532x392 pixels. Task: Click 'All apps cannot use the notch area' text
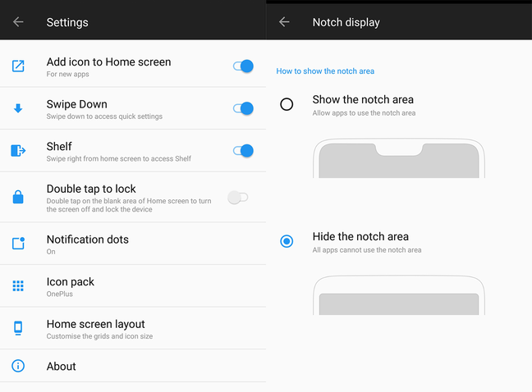pyautogui.click(x=367, y=250)
